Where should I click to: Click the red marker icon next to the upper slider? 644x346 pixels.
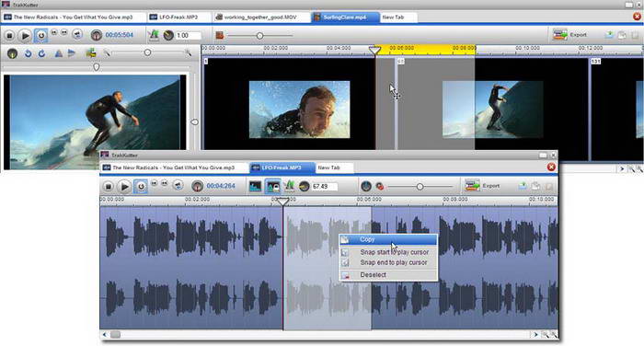pos(220,35)
